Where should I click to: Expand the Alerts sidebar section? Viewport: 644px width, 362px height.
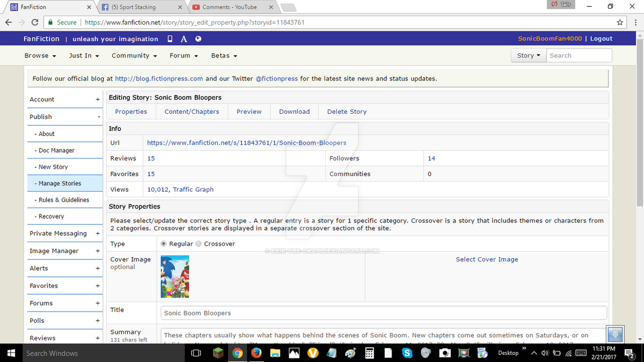pos(64,268)
